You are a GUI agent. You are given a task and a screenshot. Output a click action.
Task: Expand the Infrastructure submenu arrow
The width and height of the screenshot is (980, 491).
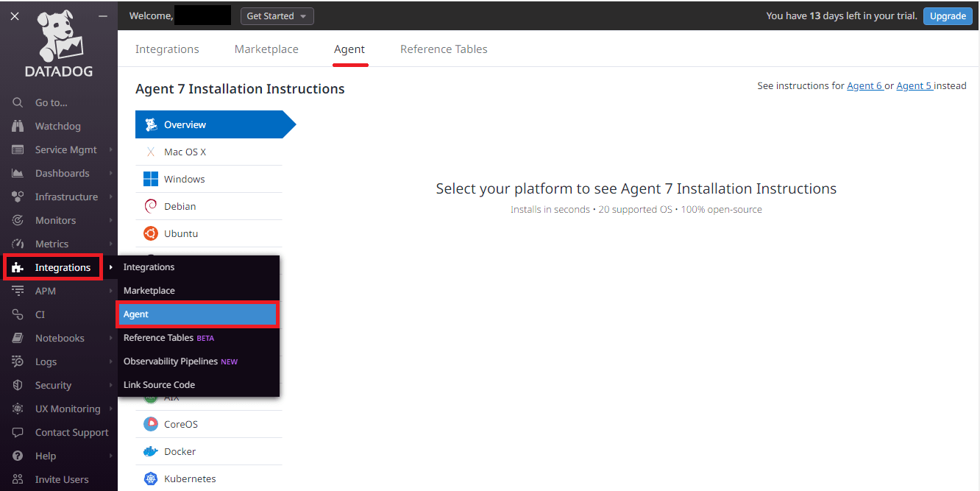pyautogui.click(x=111, y=197)
